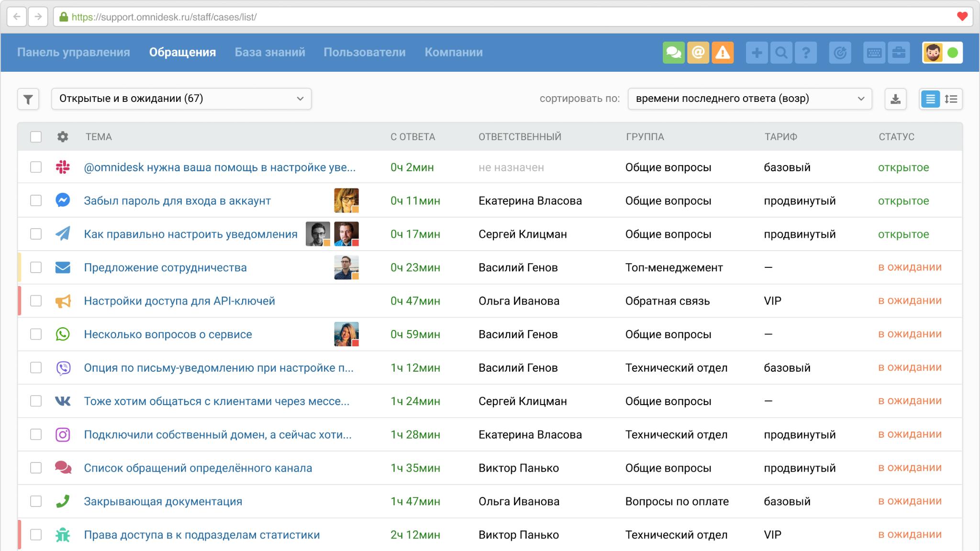Click the keyboard shortcuts icon in the header

[x=874, y=53]
